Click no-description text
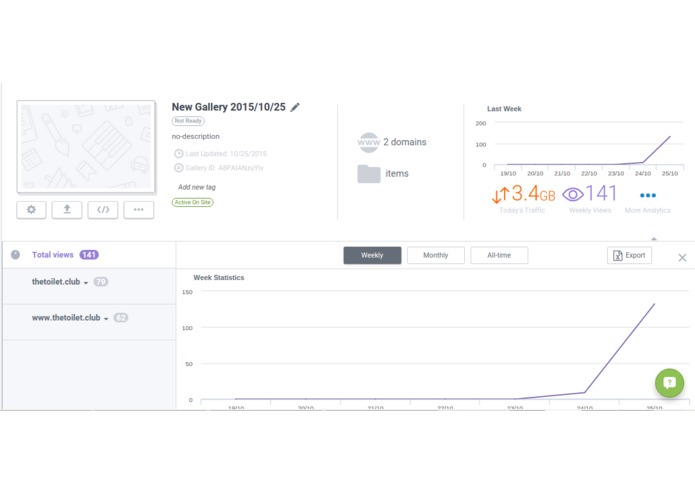Screen dimensions: 695x494 (x=195, y=136)
